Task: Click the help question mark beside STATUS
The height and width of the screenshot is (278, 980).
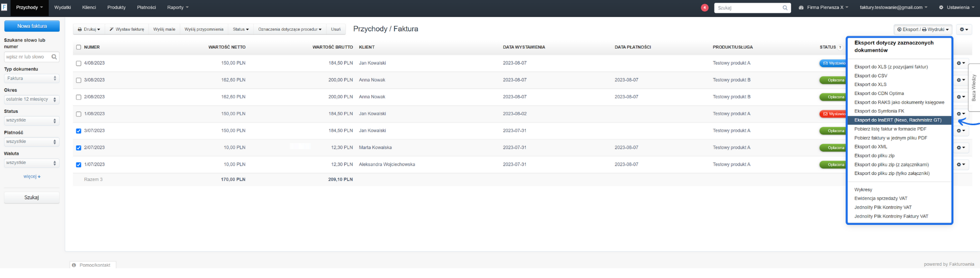Action: point(840,48)
